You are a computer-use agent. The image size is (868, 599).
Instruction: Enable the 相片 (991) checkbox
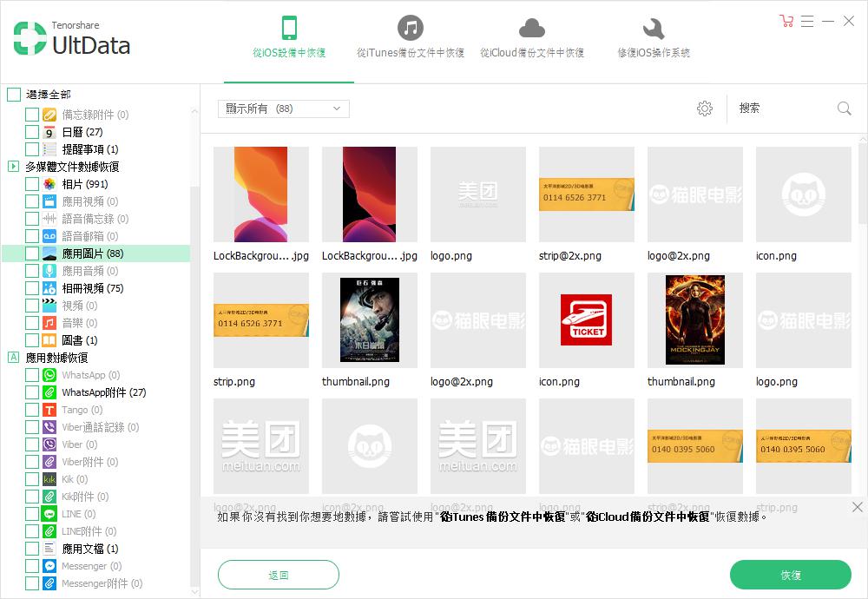pos(32,184)
